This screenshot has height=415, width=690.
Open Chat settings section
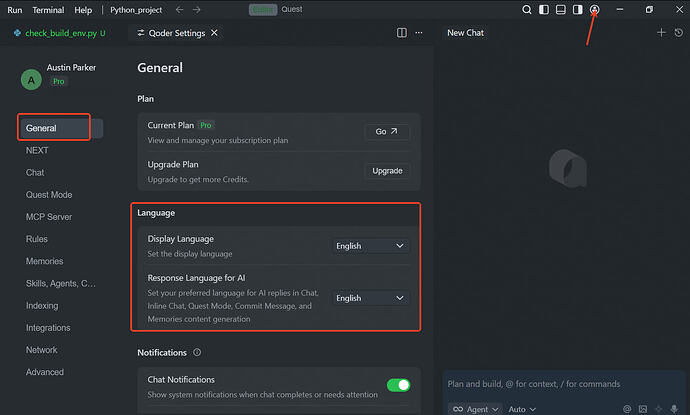click(x=35, y=173)
